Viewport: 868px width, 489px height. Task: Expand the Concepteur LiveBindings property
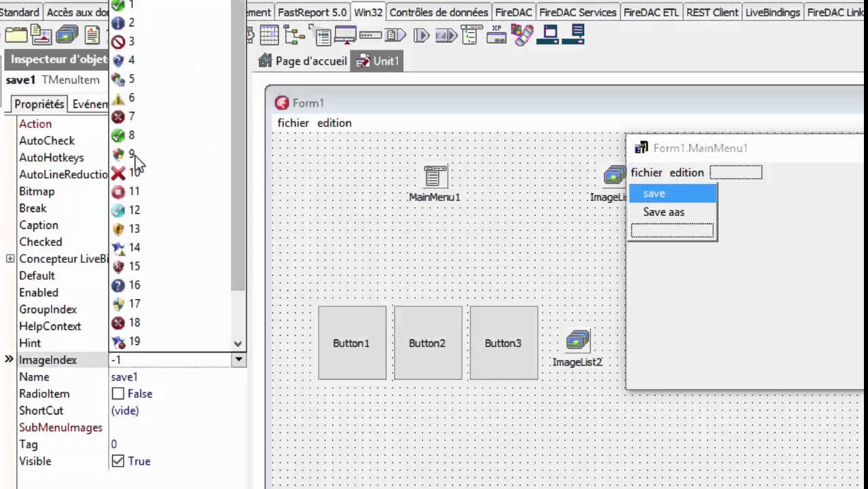[x=10, y=259]
